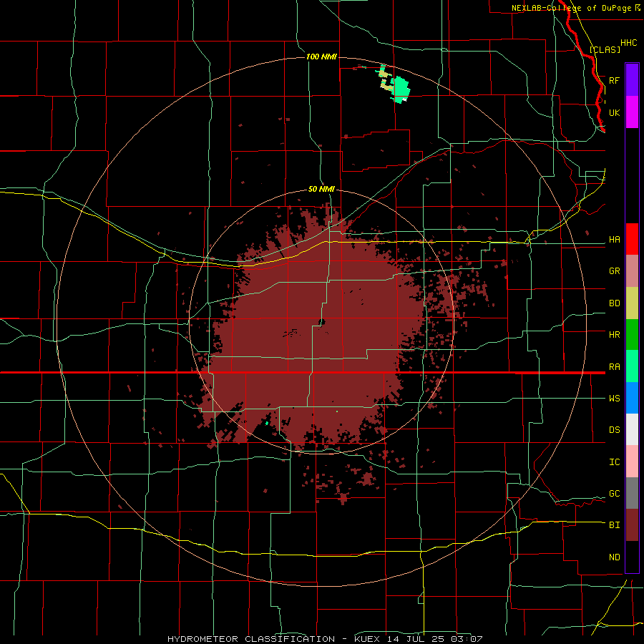Image resolution: width=644 pixels, height=644 pixels.
Task: Click the small green pixel in southern echo
Action: coord(267,423)
